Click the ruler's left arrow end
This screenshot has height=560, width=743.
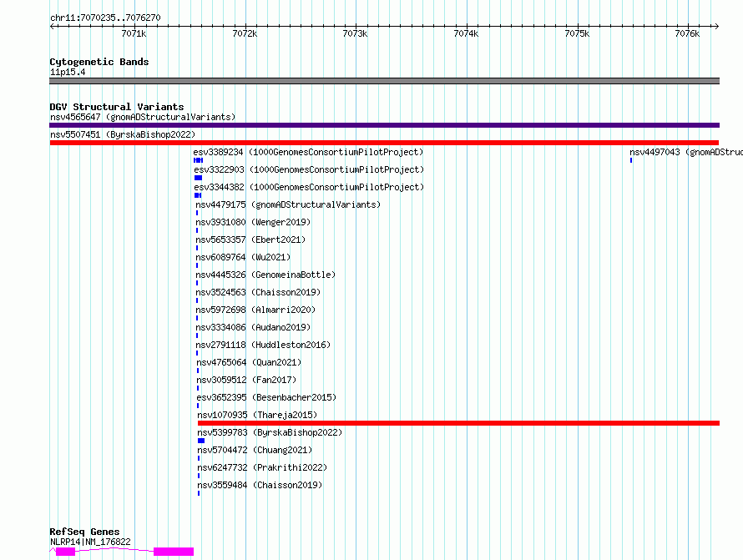(53, 26)
